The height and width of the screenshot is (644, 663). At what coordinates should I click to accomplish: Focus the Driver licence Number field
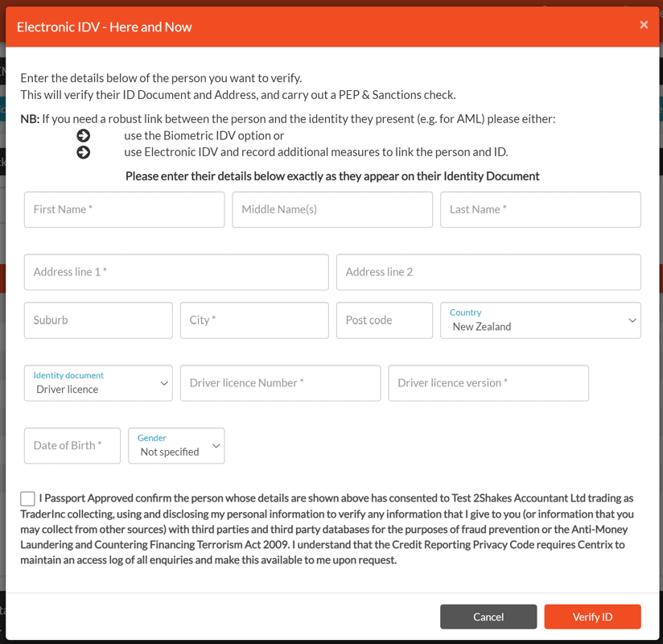coord(280,383)
